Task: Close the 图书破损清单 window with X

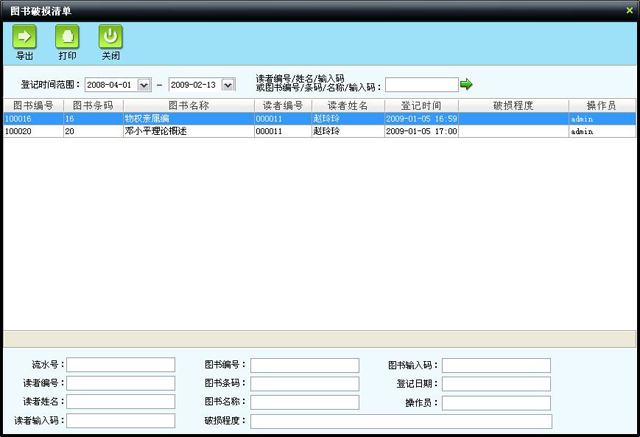Action: point(627,8)
